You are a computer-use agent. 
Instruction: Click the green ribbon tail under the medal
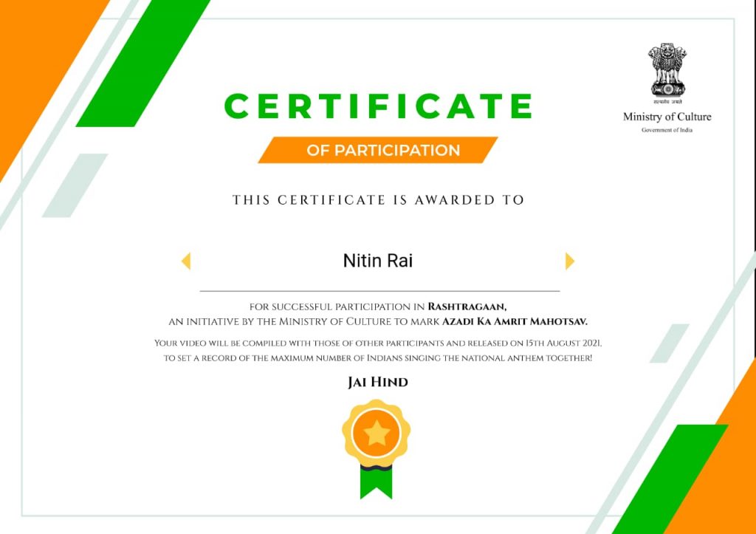376,482
